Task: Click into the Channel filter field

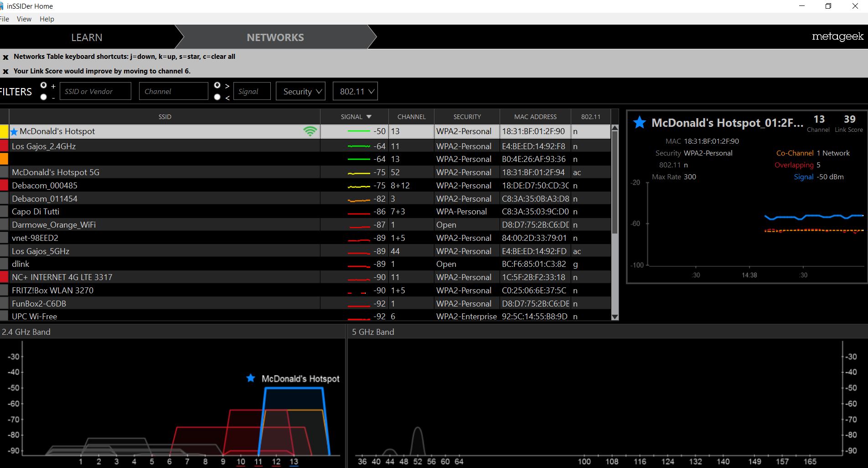Action: coord(173,91)
